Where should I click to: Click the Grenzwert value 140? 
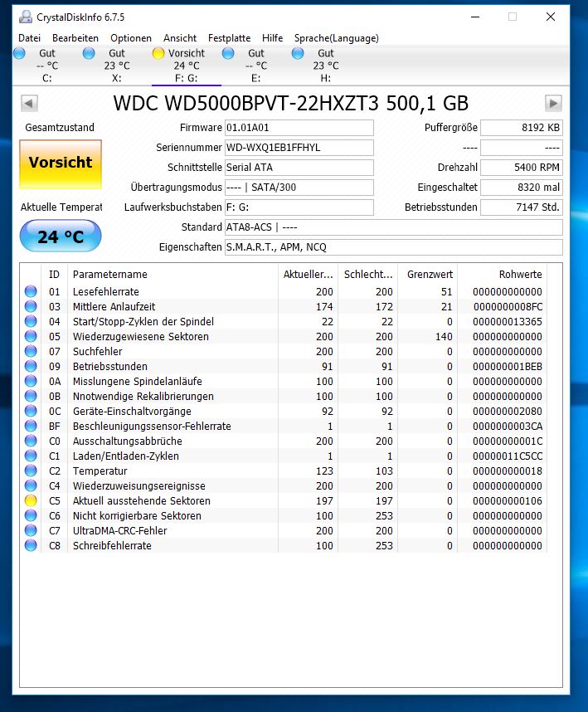coord(444,336)
